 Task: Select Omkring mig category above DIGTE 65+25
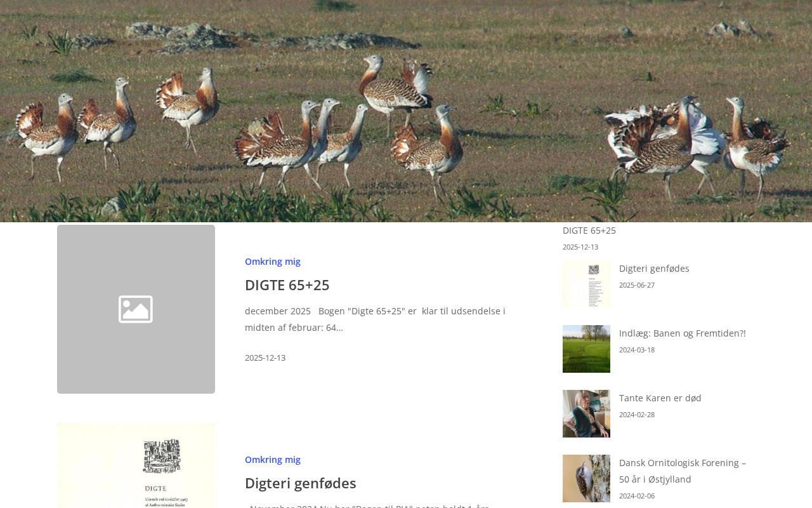[273, 262]
